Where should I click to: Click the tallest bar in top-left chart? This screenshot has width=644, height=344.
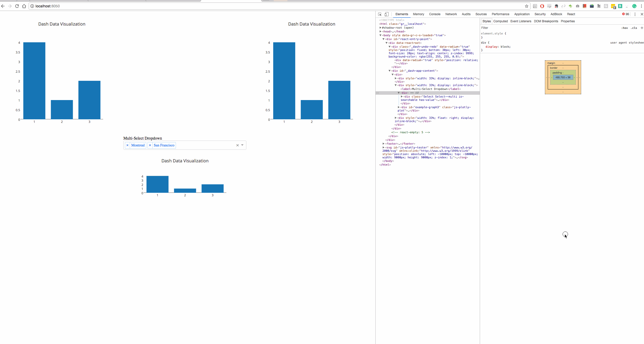[x=34, y=81]
